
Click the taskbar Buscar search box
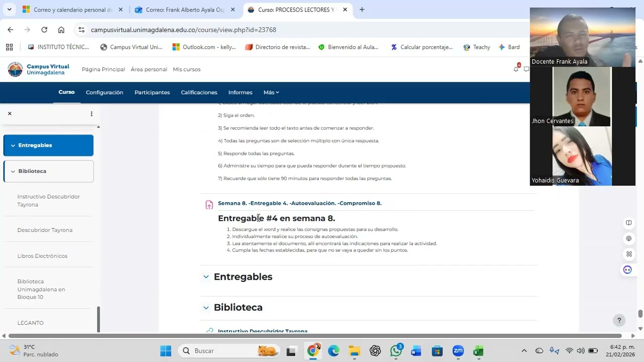pos(228,351)
